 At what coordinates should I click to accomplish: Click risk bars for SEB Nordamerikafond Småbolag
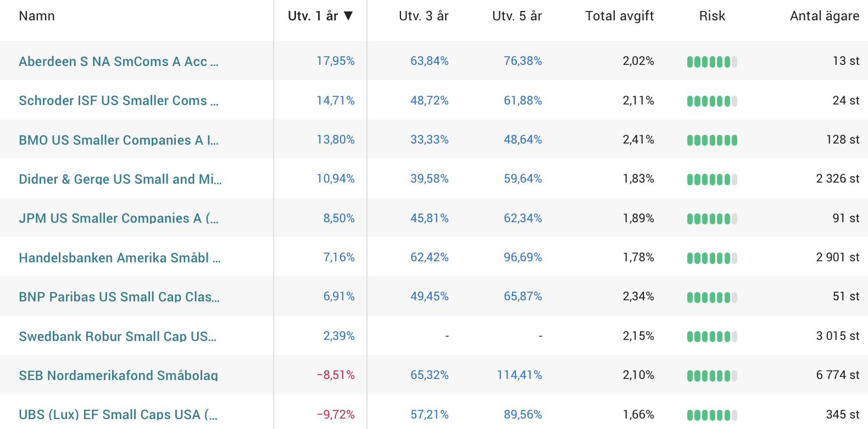coord(711,376)
